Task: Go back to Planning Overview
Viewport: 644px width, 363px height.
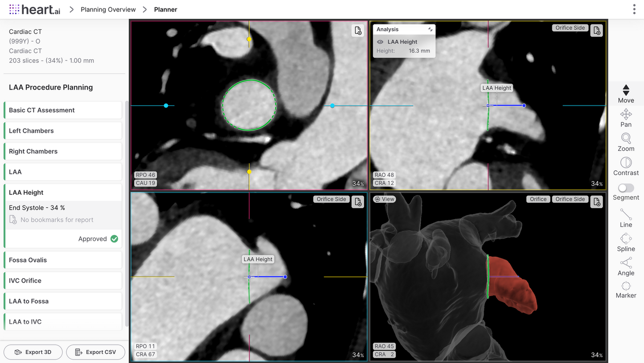Action: pos(108,9)
